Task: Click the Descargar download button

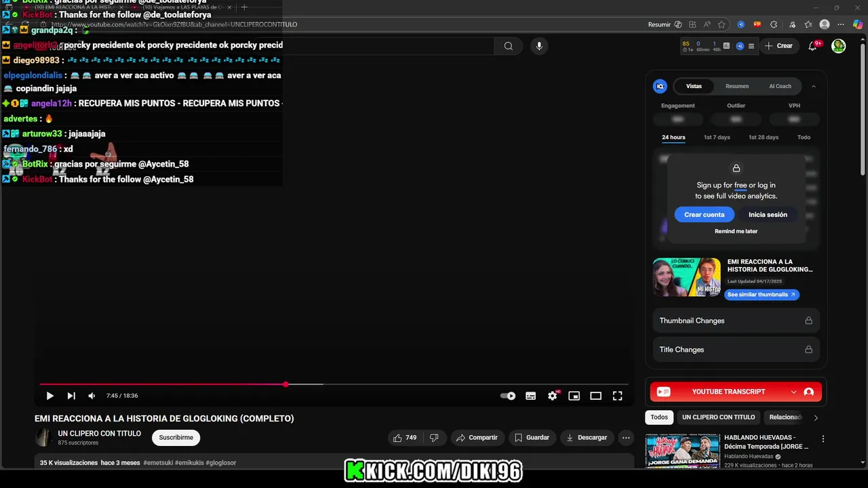Action: click(x=587, y=438)
